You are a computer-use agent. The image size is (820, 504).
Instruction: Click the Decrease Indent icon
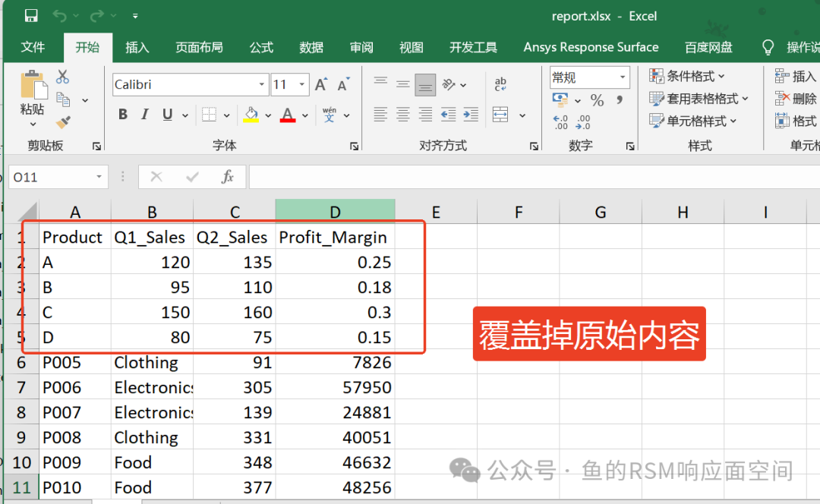click(448, 115)
